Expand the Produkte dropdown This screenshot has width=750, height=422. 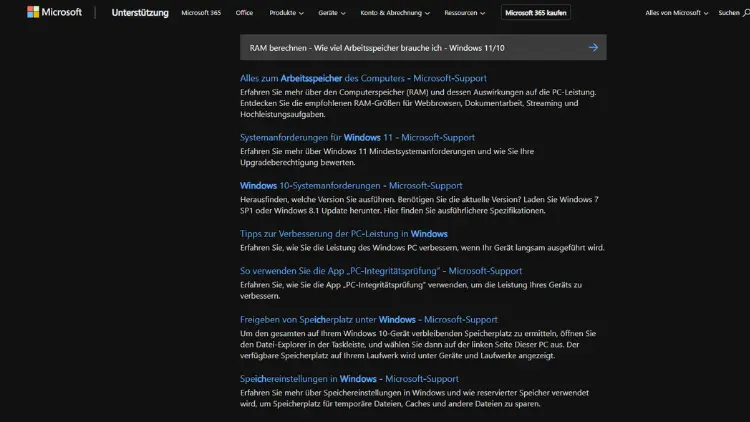coord(286,13)
